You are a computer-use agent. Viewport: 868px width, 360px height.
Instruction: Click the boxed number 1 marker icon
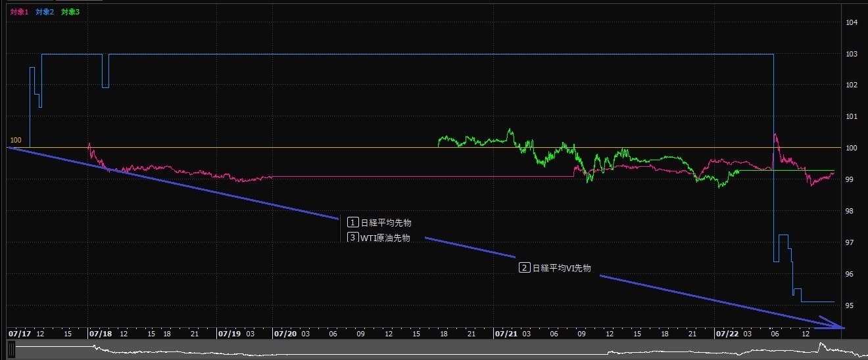click(353, 223)
